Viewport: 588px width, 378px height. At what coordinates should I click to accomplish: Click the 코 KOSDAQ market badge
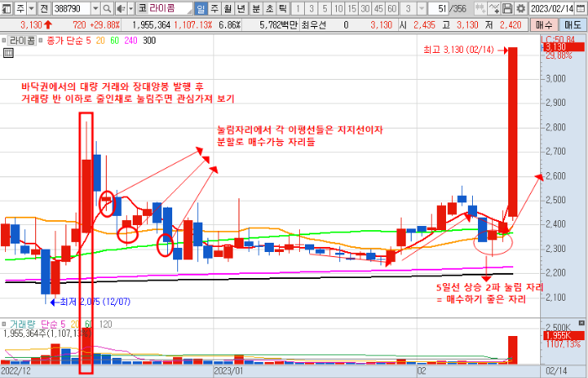[142, 8]
